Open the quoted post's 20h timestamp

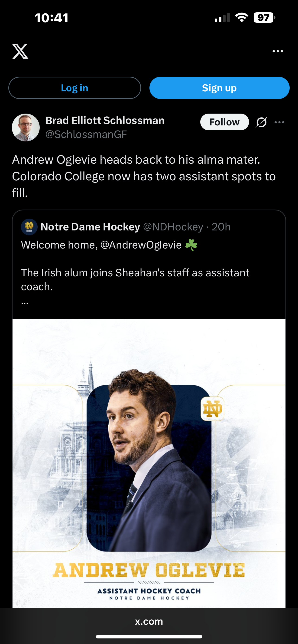tap(221, 227)
